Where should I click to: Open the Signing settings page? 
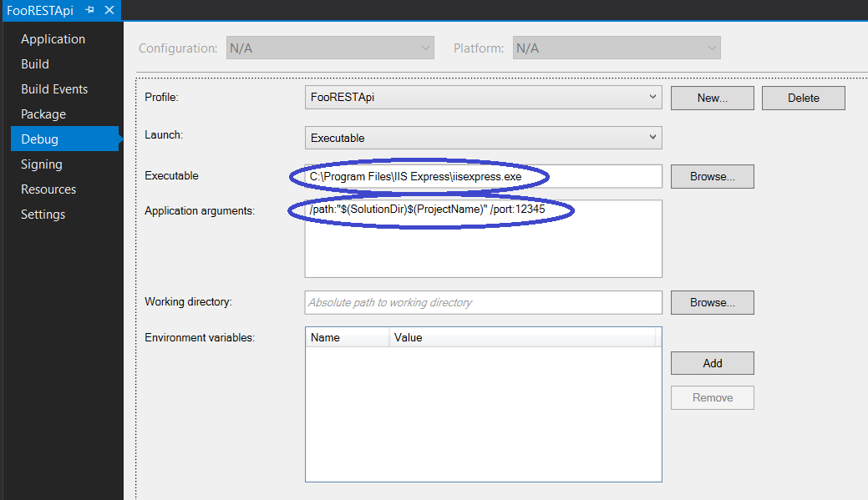[41, 164]
